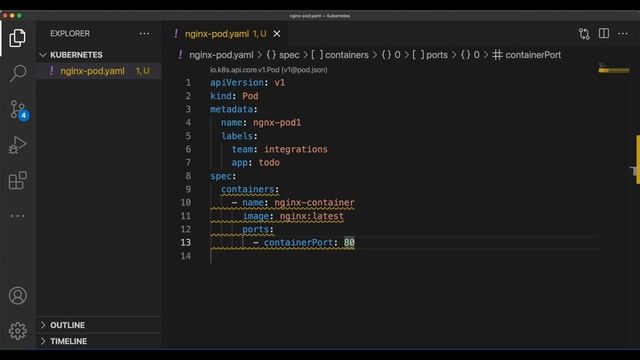Open Source Control with 4 pending changes
Image resolution: width=640 pixels, height=360 pixels.
[19, 109]
